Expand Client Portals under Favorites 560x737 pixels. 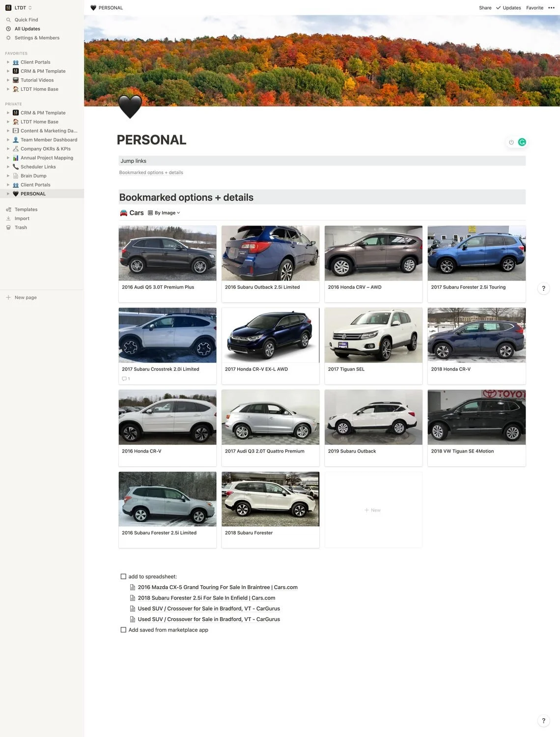[8, 62]
